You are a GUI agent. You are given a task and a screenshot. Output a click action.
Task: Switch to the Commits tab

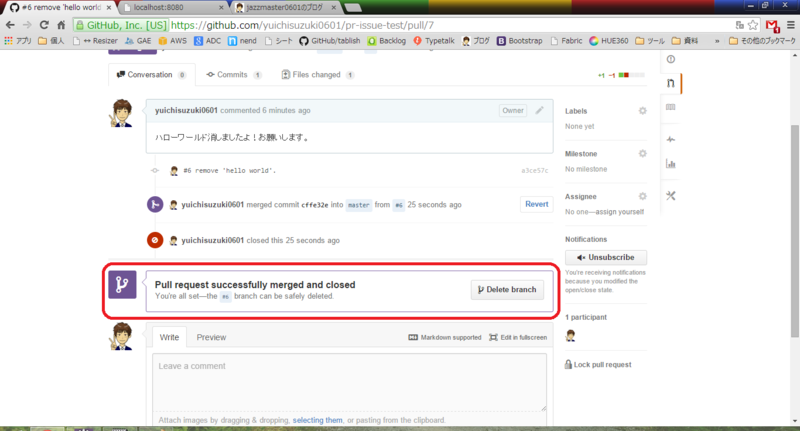[x=234, y=74]
